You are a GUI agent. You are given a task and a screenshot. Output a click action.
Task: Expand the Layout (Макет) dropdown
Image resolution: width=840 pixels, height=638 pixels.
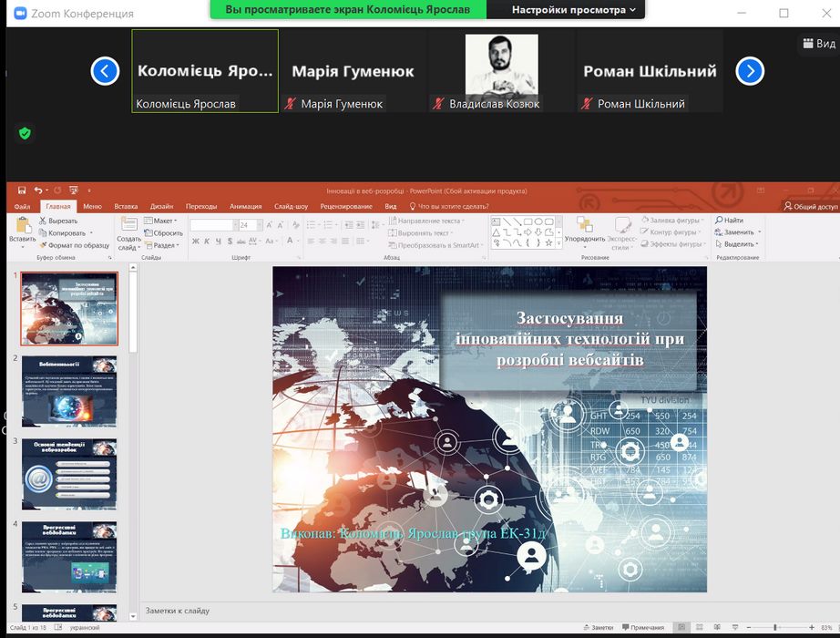(164, 221)
